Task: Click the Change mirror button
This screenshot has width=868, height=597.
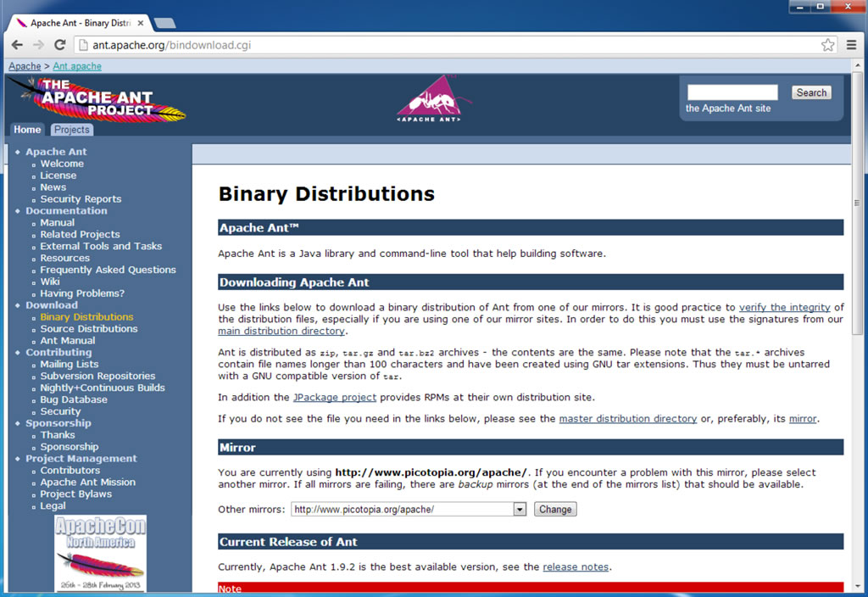Action: pos(555,509)
